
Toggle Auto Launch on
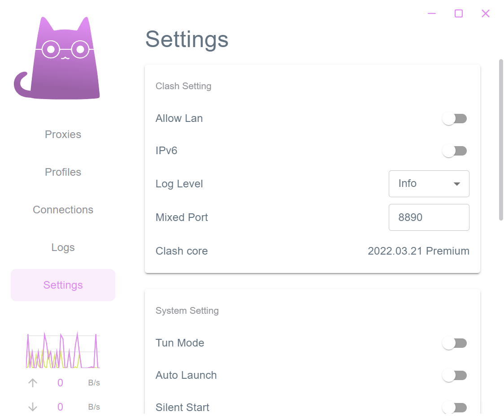click(x=455, y=376)
